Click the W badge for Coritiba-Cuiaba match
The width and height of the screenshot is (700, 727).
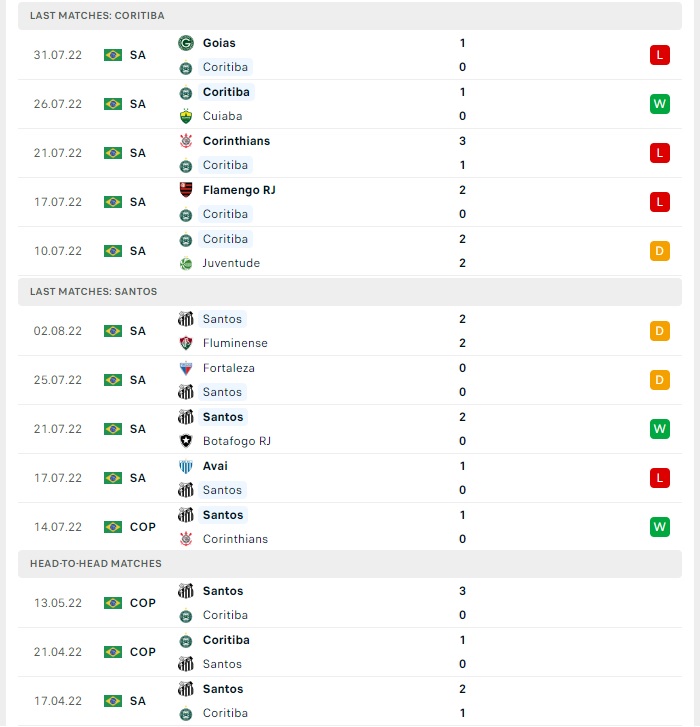(660, 104)
